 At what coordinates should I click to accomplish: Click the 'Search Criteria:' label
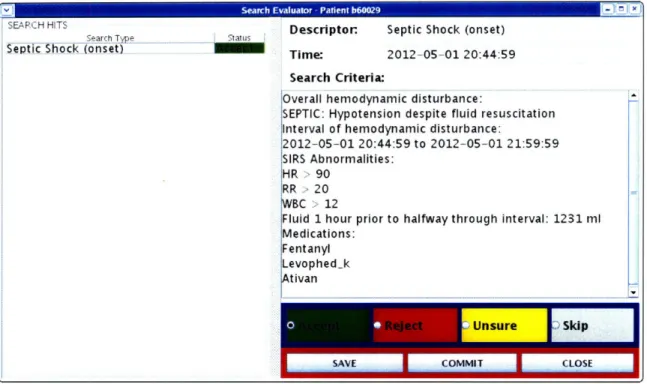[x=337, y=78]
